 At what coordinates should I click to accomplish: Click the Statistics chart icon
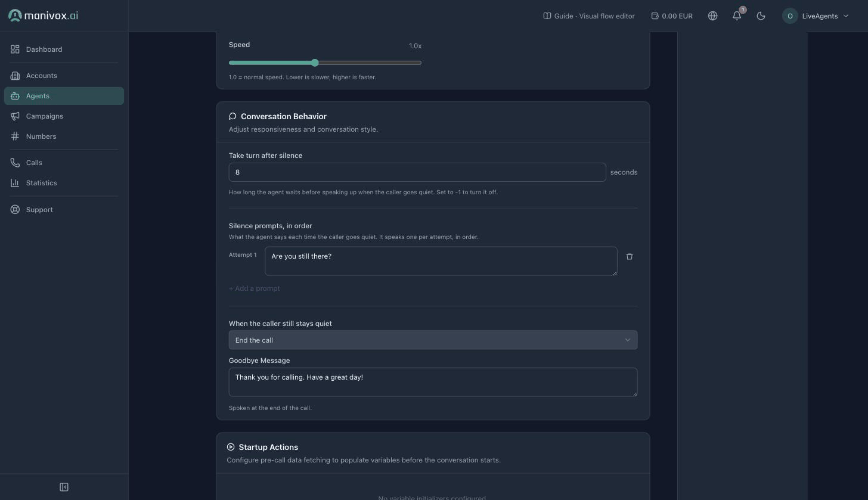pyautogui.click(x=15, y=183)
